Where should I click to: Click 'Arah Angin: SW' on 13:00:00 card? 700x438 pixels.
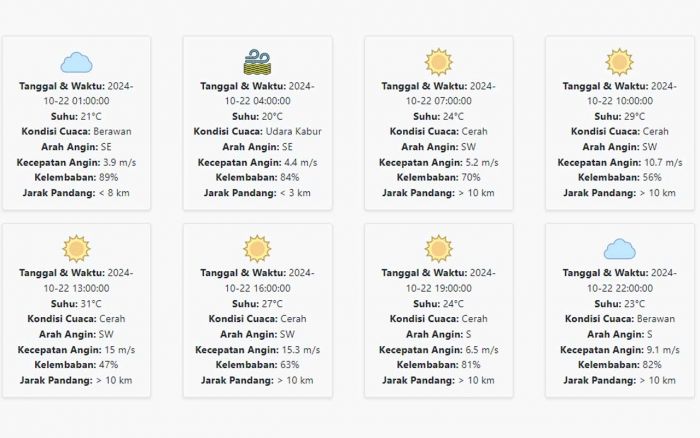click(76, 334)
